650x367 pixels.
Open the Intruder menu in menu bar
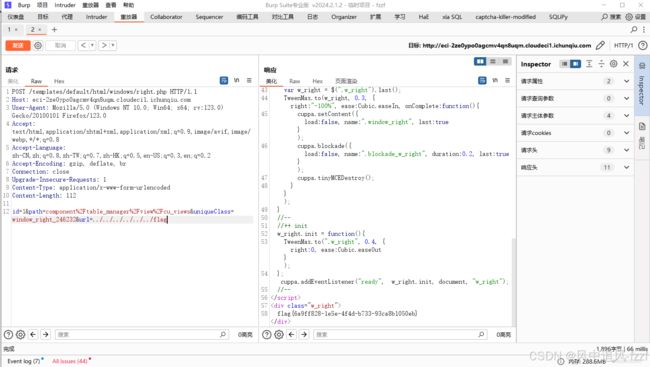tap(65, 5)
